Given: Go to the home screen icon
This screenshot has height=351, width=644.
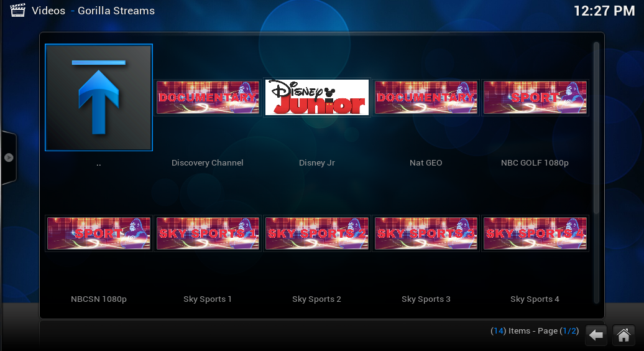Looking at the screenshot, I should coord(623,335).
